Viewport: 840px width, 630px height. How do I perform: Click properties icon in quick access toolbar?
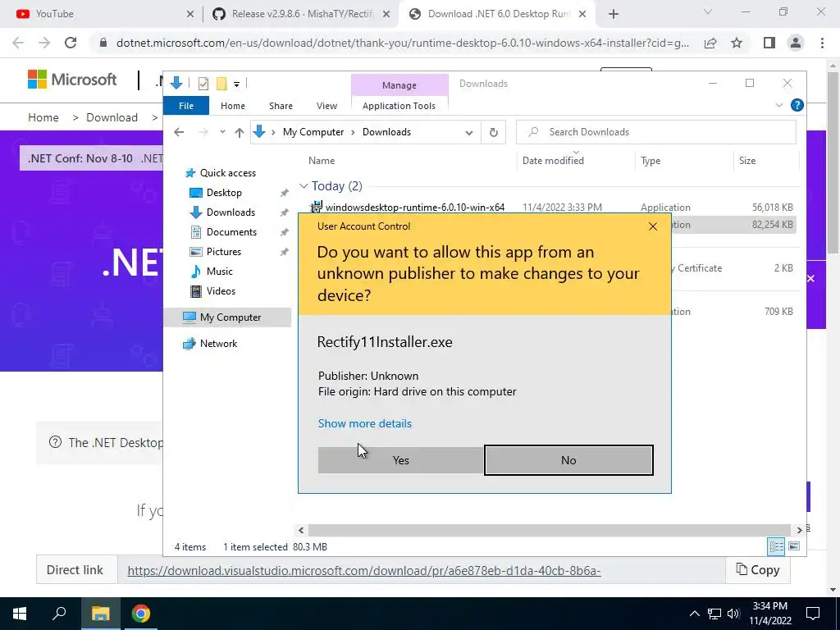(203, 84)
